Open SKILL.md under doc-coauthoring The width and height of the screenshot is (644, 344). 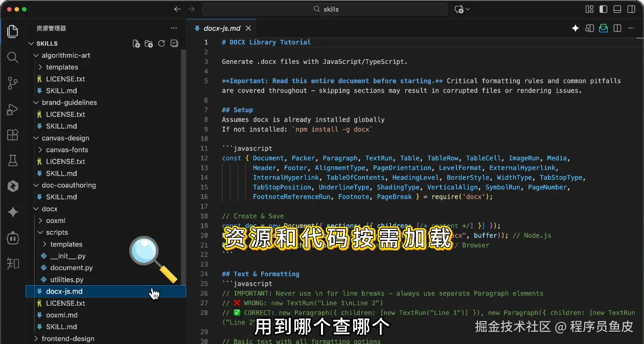[61, 196]
